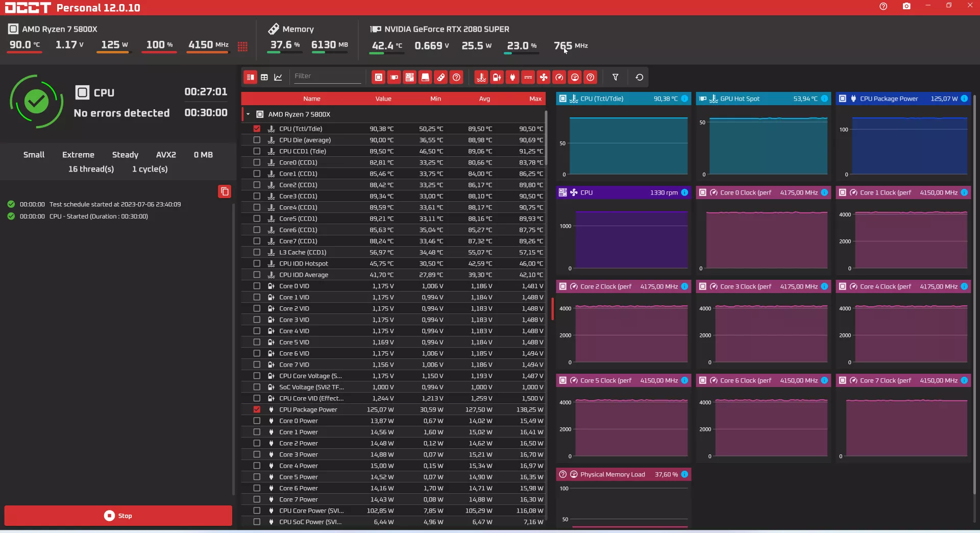980x533 pixels.
Task: Click the NVIDIA GeForce RTX 2080 SUPER title
Action: pyautogui.click(x=447, y=29)
